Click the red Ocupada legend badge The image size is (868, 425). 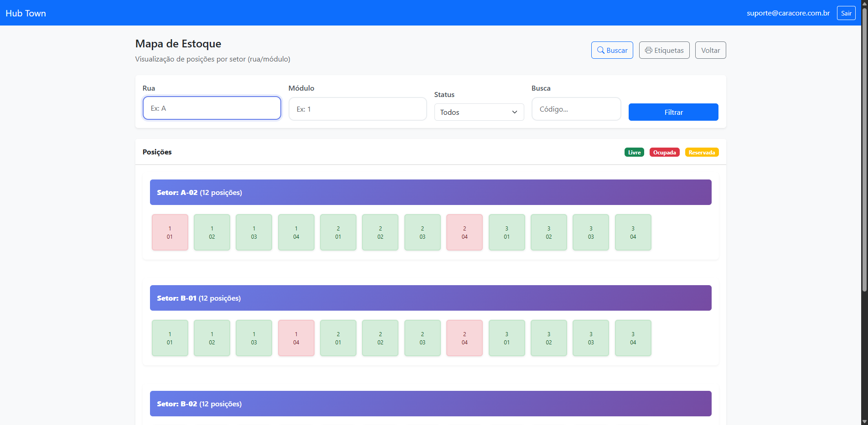tap(664, 152)
